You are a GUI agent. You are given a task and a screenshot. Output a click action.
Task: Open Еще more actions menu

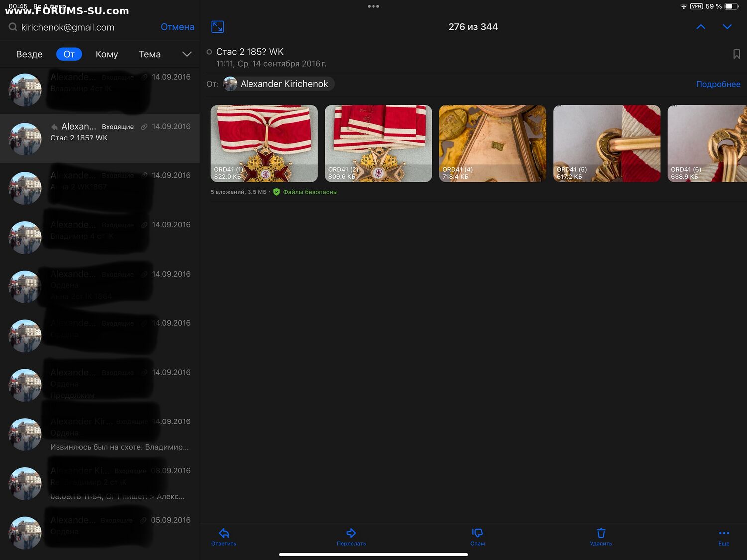724,537
